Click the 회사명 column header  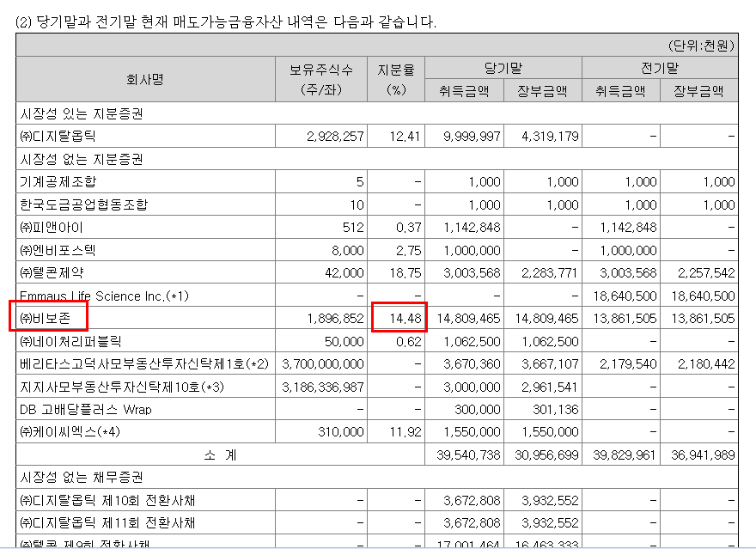145,79
